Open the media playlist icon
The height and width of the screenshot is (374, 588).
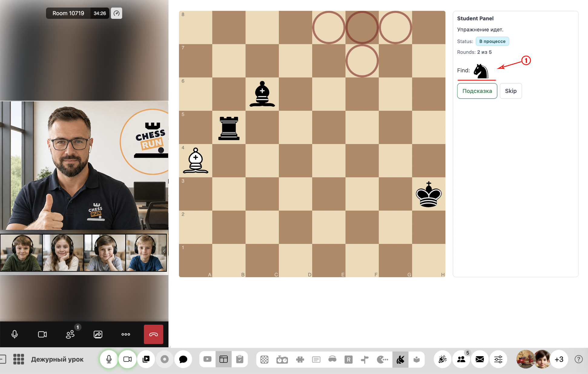[x=146, y=359]
